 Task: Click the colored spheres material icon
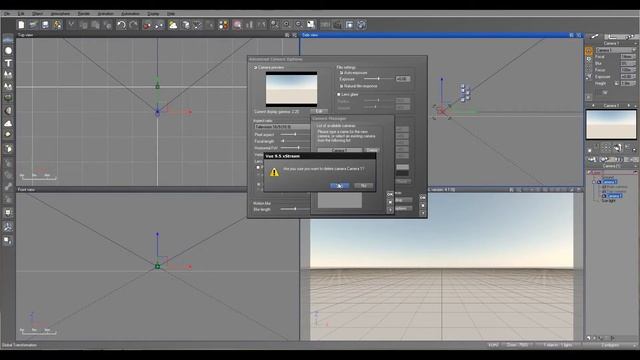[x=223, y=25]
